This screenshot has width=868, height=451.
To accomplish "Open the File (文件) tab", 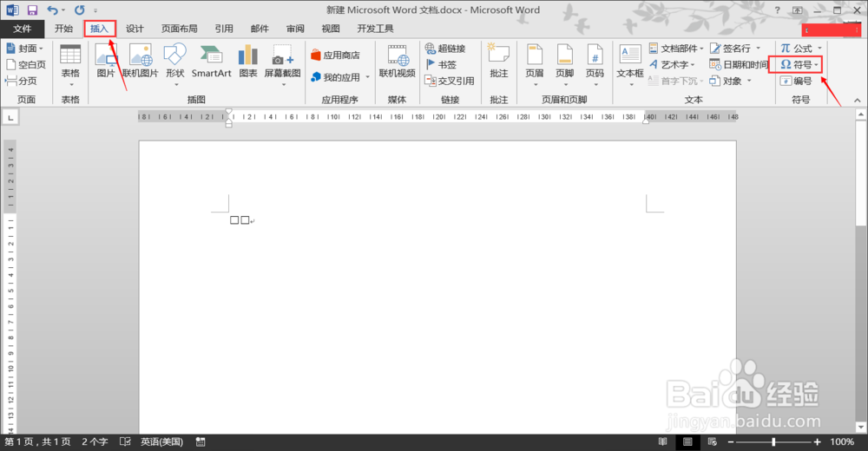I will pos(23,29).
